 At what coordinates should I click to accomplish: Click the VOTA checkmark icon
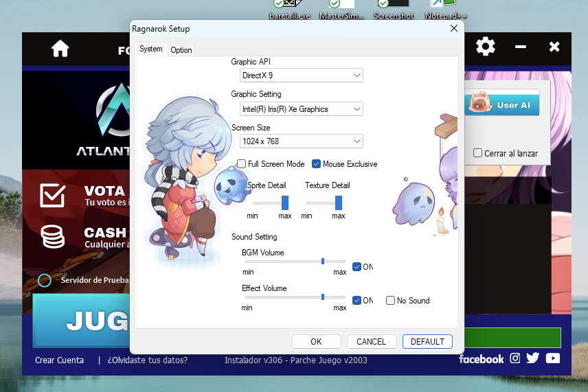(52, 195)
